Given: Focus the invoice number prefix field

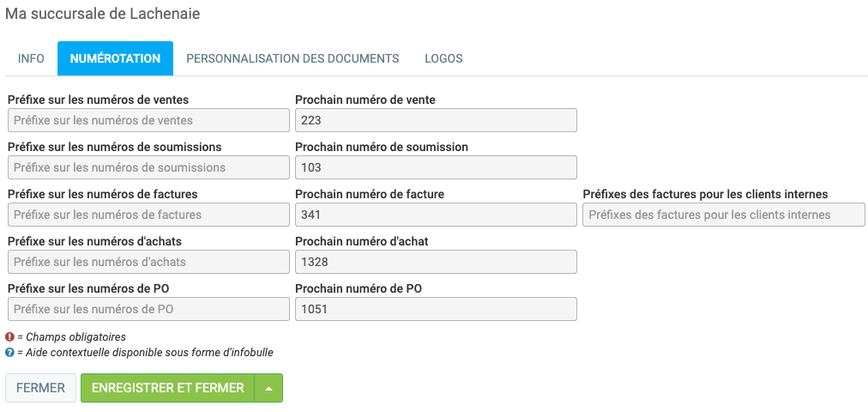Looking at the screenshot, I should (x=148, y=215).
